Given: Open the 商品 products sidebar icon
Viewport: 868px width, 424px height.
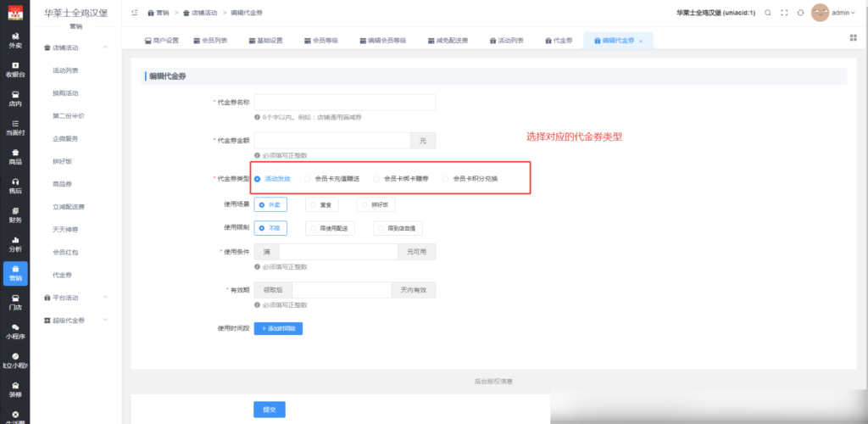Looking at the screenshot, I should [14, 156].
